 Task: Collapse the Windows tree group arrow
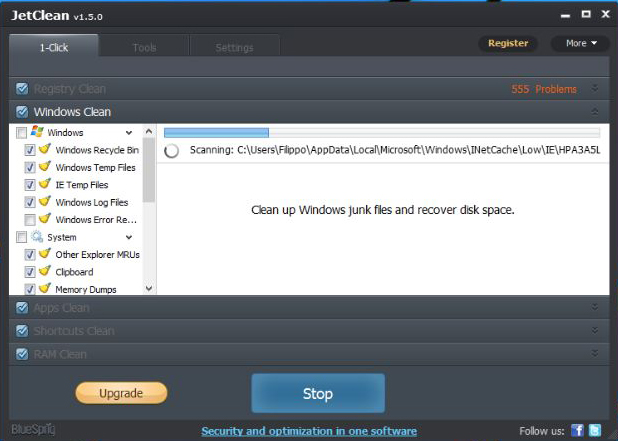[129, 133]
